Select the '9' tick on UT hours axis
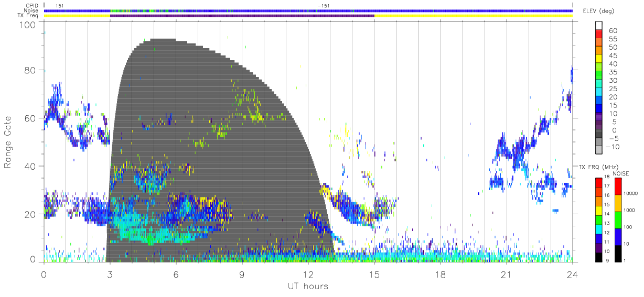 coord(242,274)
